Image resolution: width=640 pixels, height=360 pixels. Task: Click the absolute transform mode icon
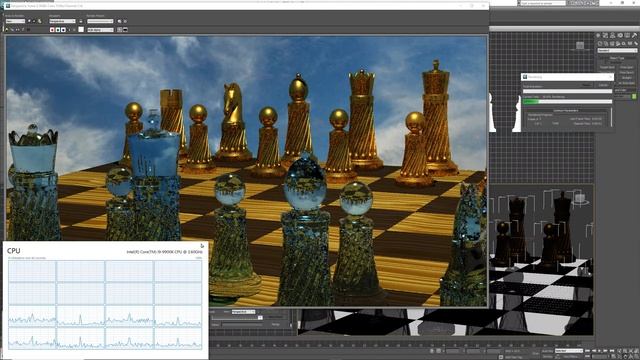tap(438, 351)
